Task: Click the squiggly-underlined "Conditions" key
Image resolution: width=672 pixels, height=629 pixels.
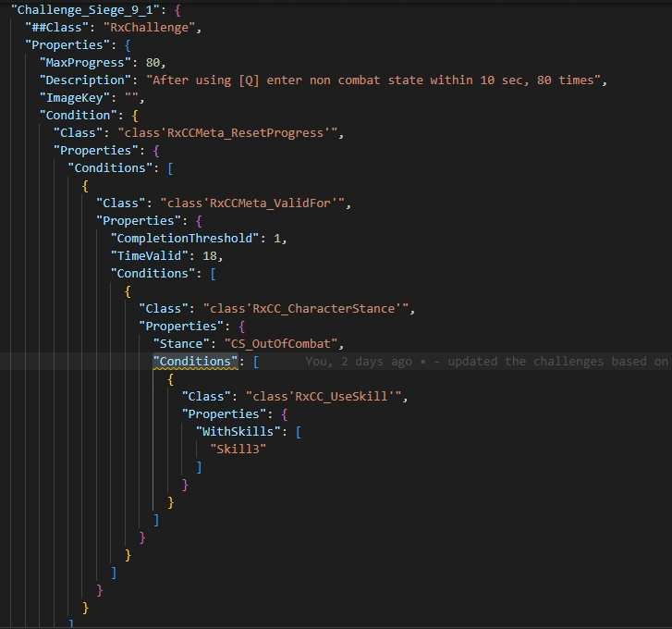Action: point(197,361)
